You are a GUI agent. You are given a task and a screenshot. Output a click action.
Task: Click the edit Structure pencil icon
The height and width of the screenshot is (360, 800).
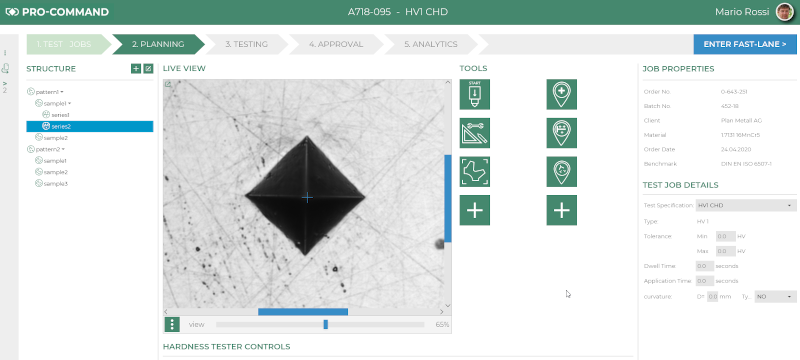[148, 68]
